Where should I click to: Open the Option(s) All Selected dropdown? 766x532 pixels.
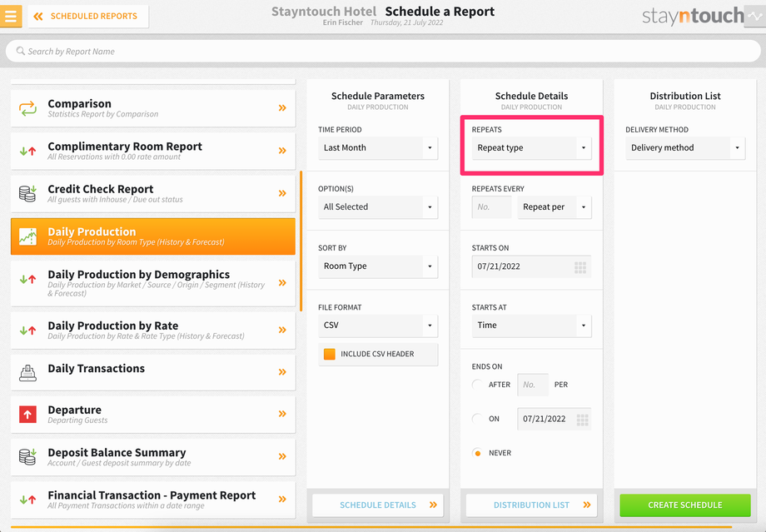[x=378, y=206]
